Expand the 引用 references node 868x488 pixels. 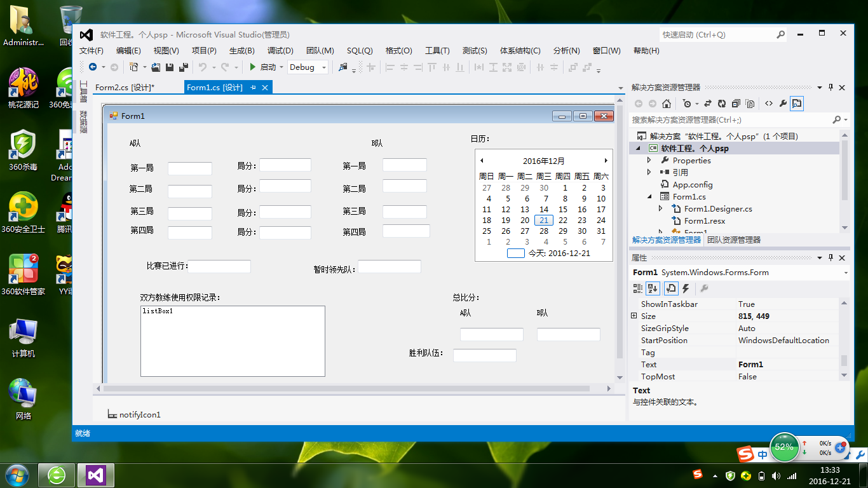[649, 172]
